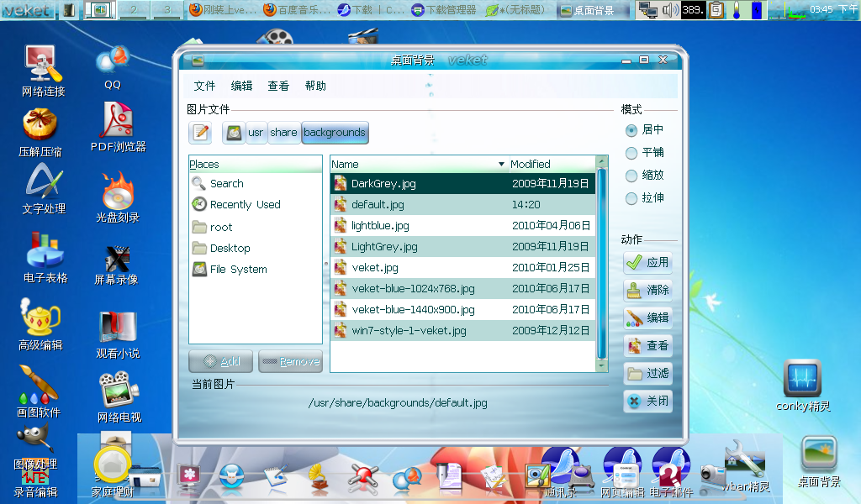Launch the conky精灵 desktop icon
This screenshot has width=861, height=504.
click(x=803, y=385)
